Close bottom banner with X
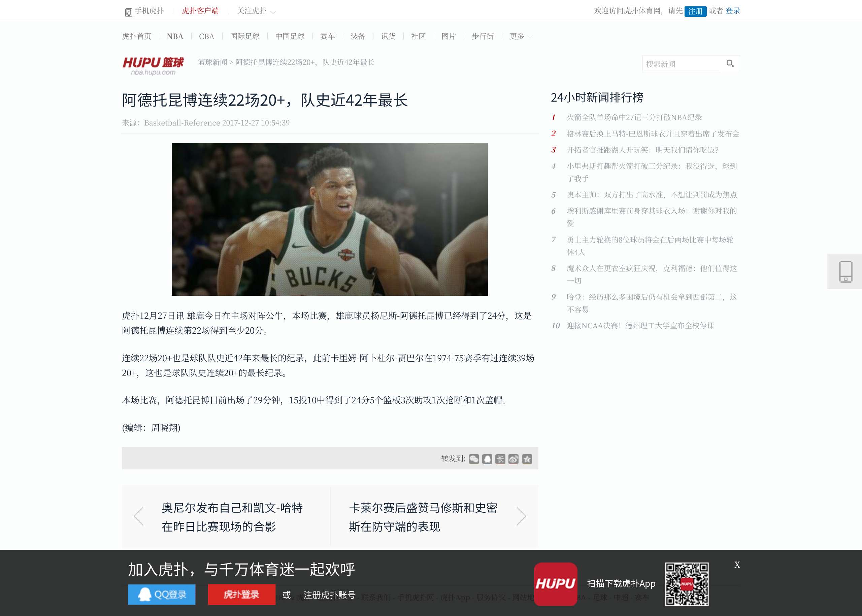The width and height of the screenshot is (862, 616). [x=737, y=565]
